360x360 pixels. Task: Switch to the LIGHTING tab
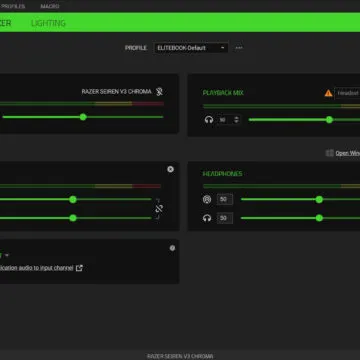tap(48, 23)
